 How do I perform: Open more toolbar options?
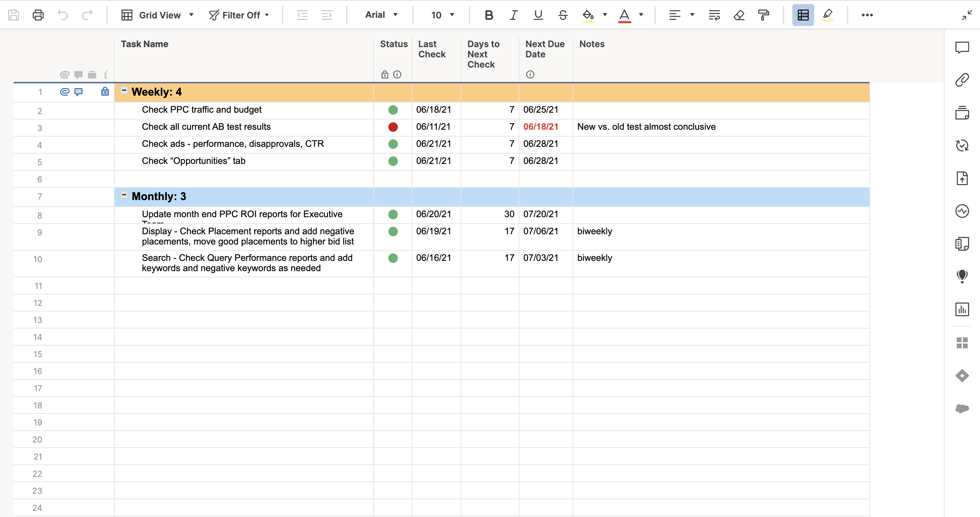coord(867,15)
